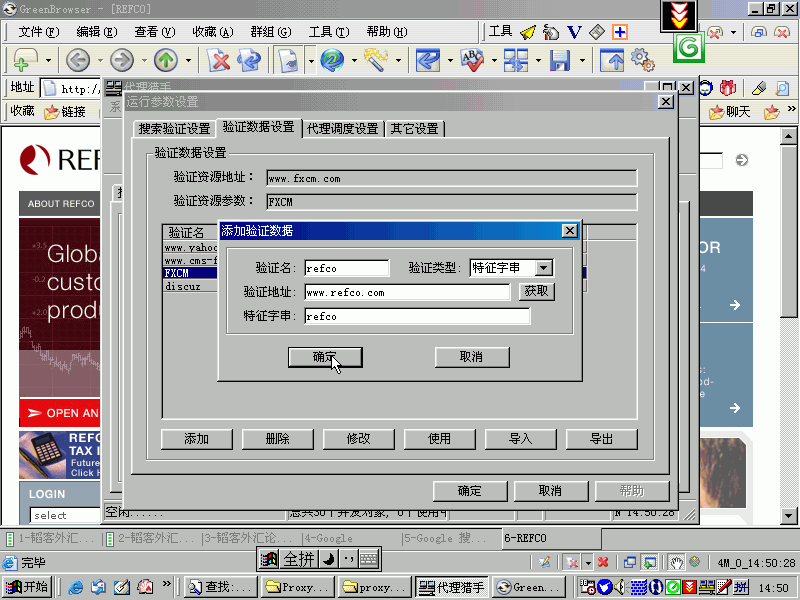Click the blue return arrow toolbar icon
The width and height of the screenshot is (800, 600).
[x=428, y=60]
